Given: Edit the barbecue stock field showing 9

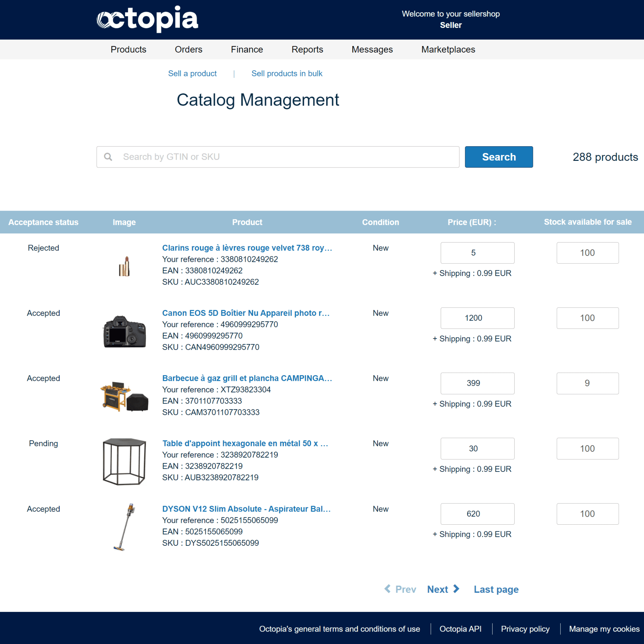Looking at the screenshot, I should coord(588,383).
